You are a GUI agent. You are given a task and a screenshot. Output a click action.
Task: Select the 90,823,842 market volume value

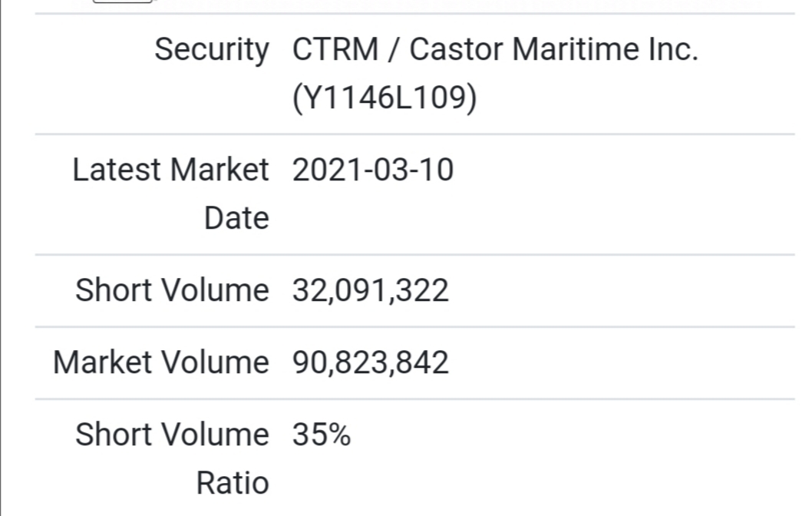pyautogui.click(x=371, y=362)
